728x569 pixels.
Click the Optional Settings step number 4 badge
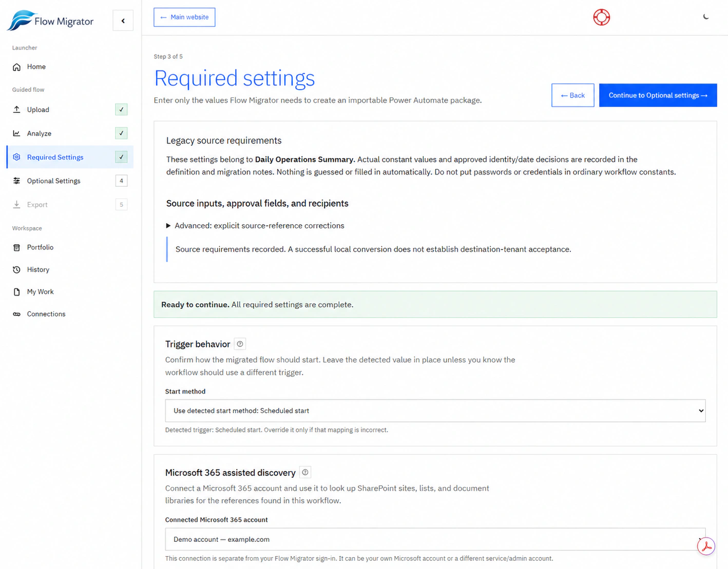point(122,181)
